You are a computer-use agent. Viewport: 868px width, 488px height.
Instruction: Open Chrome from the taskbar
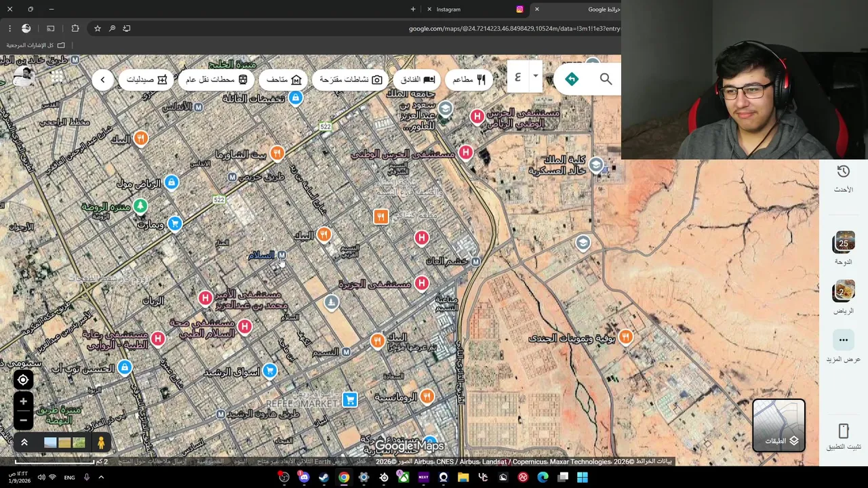point(344,477)
